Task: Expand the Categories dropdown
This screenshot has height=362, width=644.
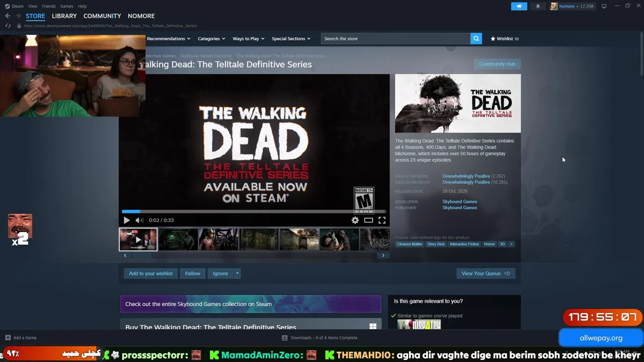Action: click(x=211, y=39)
